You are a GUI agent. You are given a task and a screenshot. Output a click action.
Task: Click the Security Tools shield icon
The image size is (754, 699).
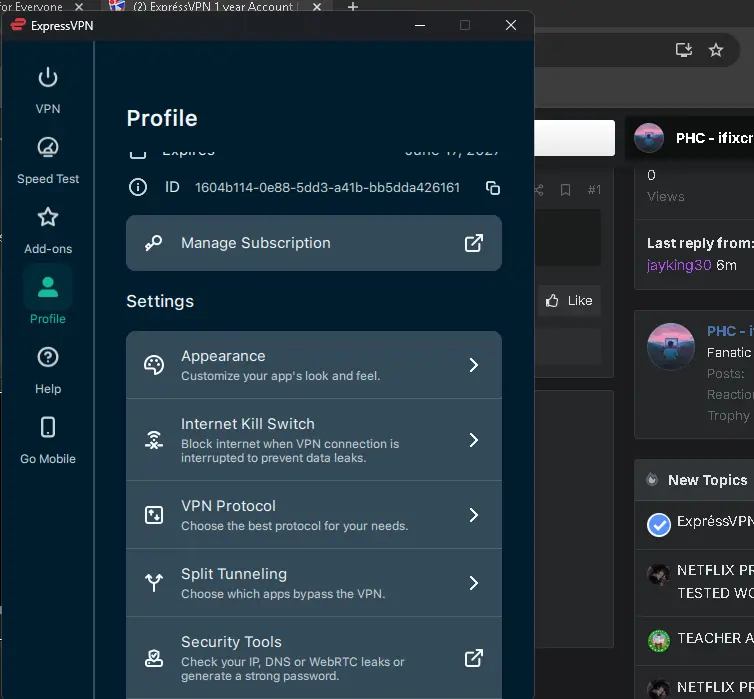154,658
